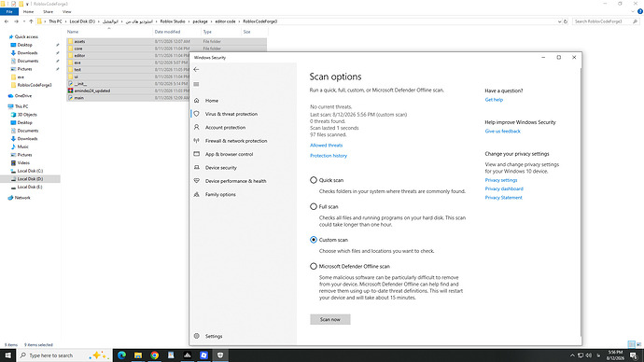This screenshot has height=362, width=644.
Task: Click the Scan now button
Action: pyautogui.click(x=330, y=319)
